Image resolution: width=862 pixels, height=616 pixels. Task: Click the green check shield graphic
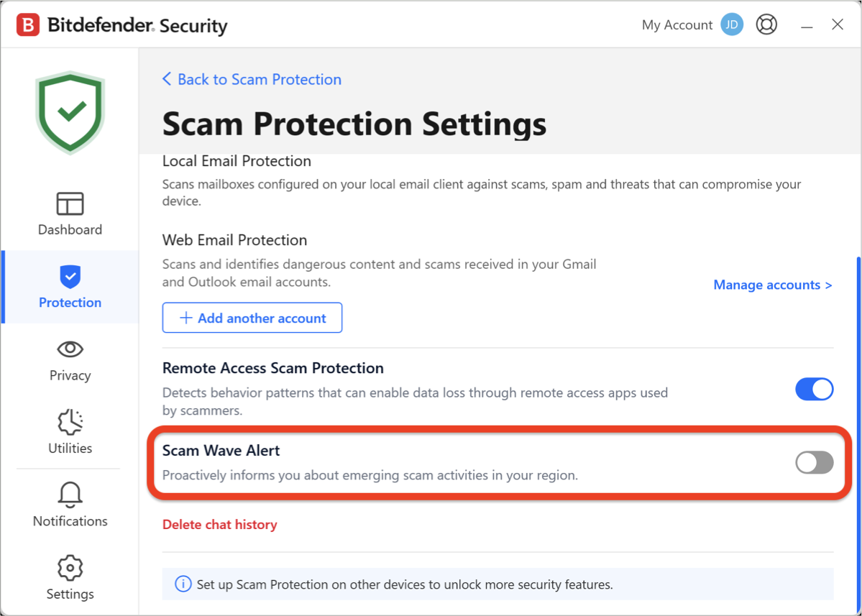click(x=70, y=111)
